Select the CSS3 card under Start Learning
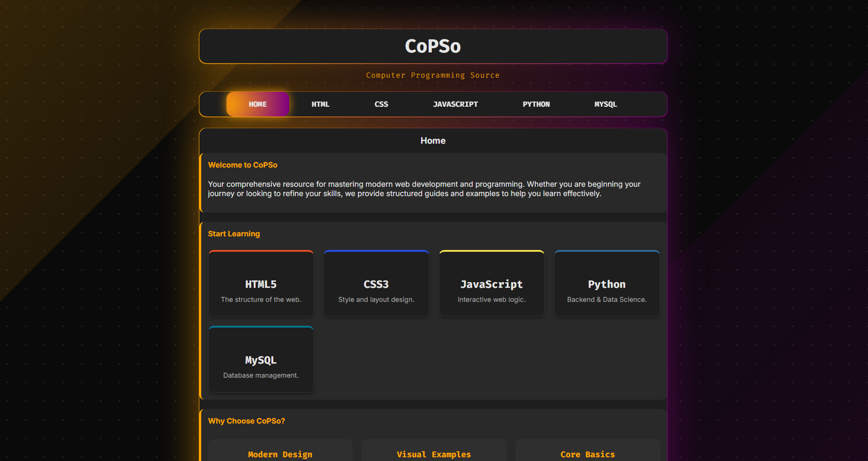Image resolution: width=868 pixels, height=461 pixels. click(376, 283)
